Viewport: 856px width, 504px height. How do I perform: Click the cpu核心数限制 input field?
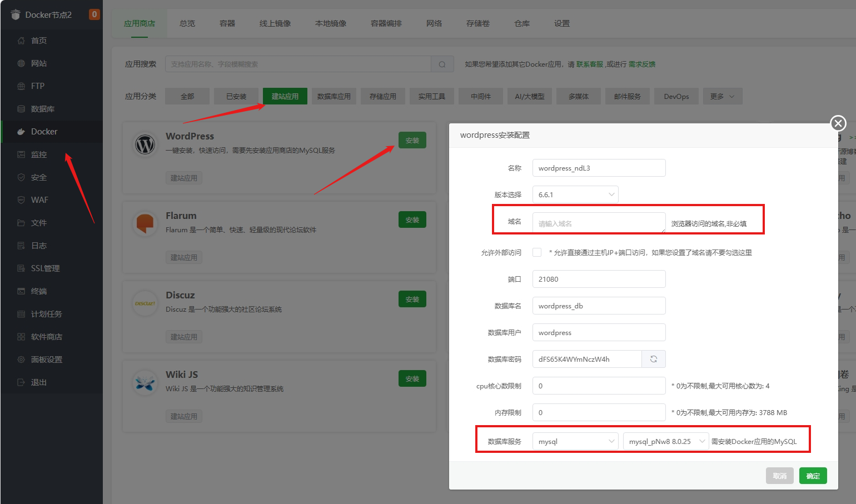(x=599, y=386)
